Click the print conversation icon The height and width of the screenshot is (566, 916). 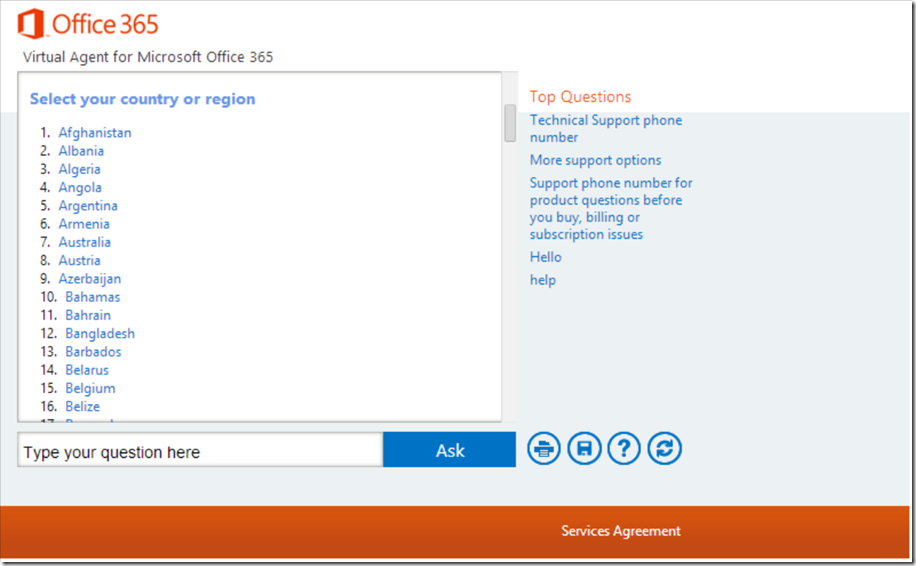[544, 449]
